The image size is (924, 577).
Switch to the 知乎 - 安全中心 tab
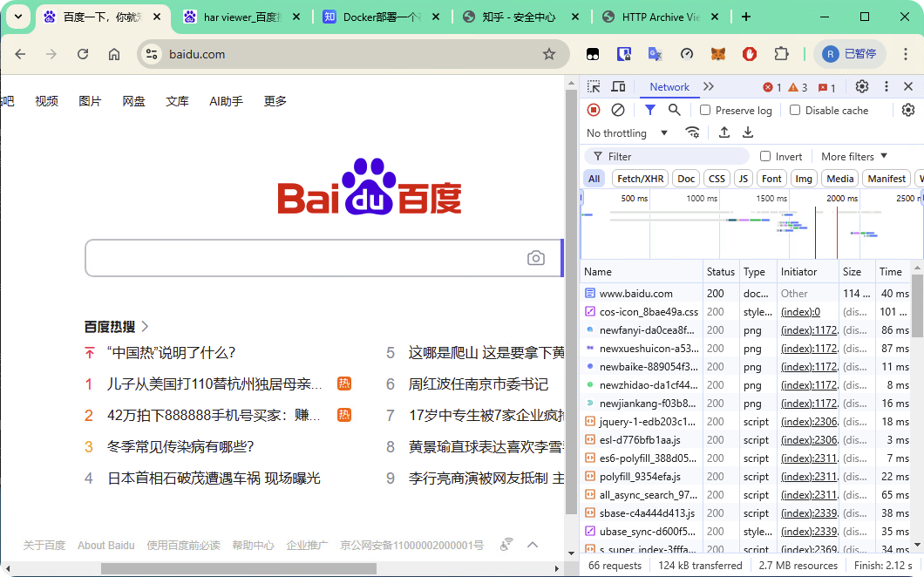[x=521, y=17]
